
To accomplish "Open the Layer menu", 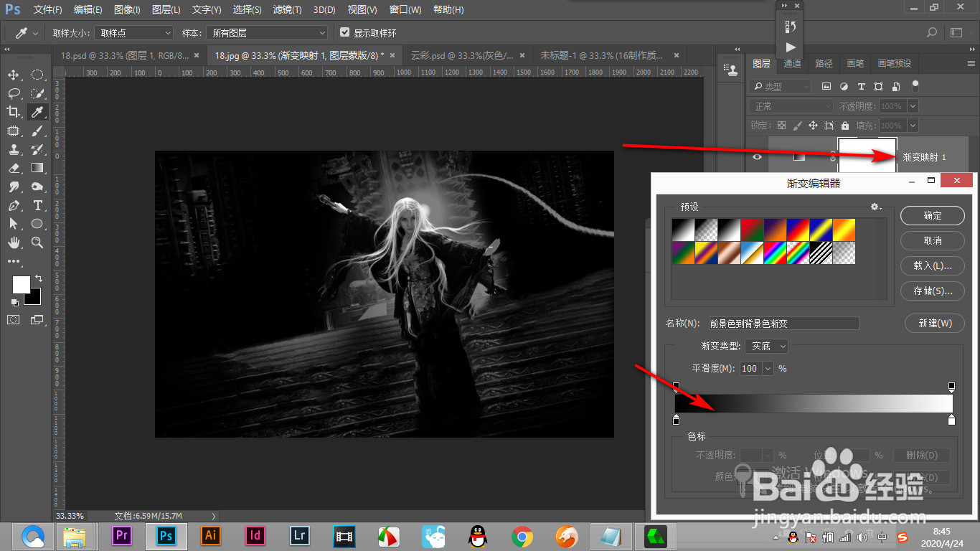I will tap(166, 10).
